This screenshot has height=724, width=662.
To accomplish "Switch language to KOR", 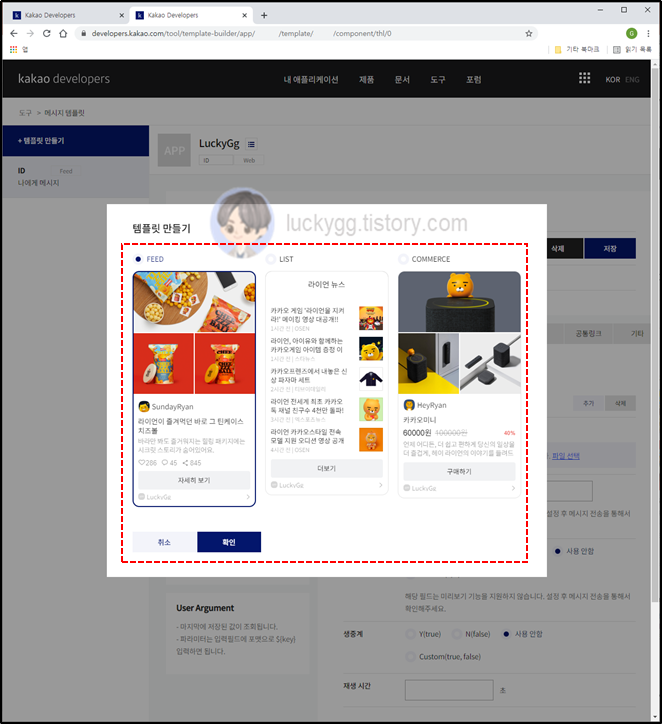I will click(x=613, y=79).
